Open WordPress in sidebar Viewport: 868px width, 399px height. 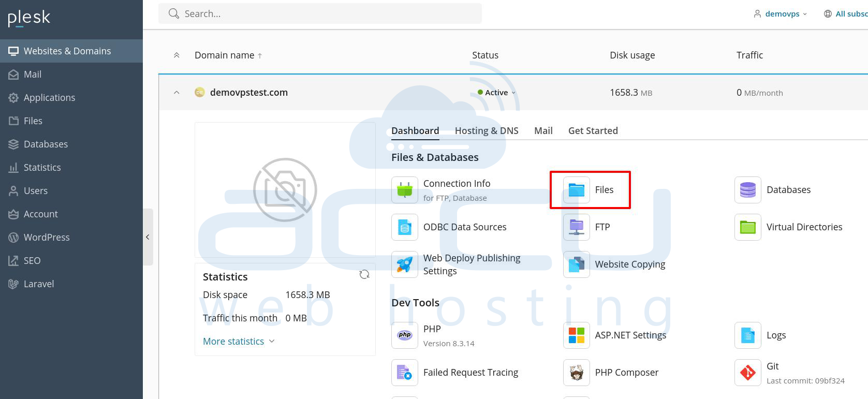pos(71,237)
